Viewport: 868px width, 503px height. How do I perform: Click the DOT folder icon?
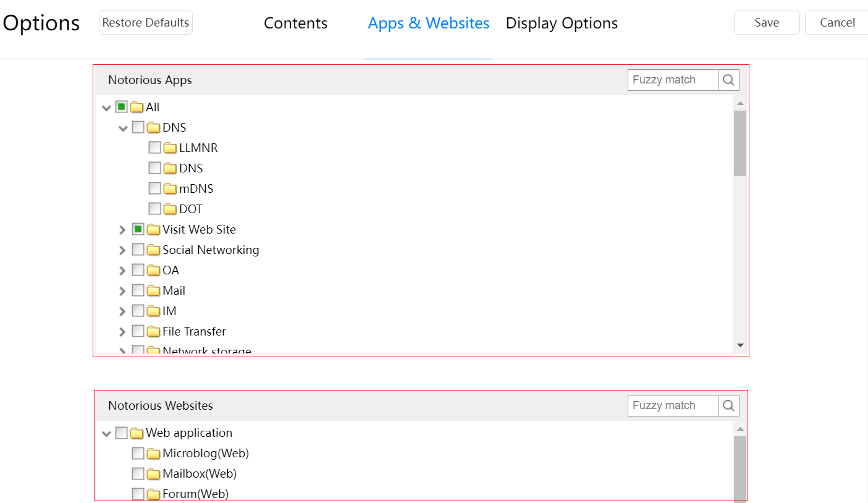tap(170, 209)
